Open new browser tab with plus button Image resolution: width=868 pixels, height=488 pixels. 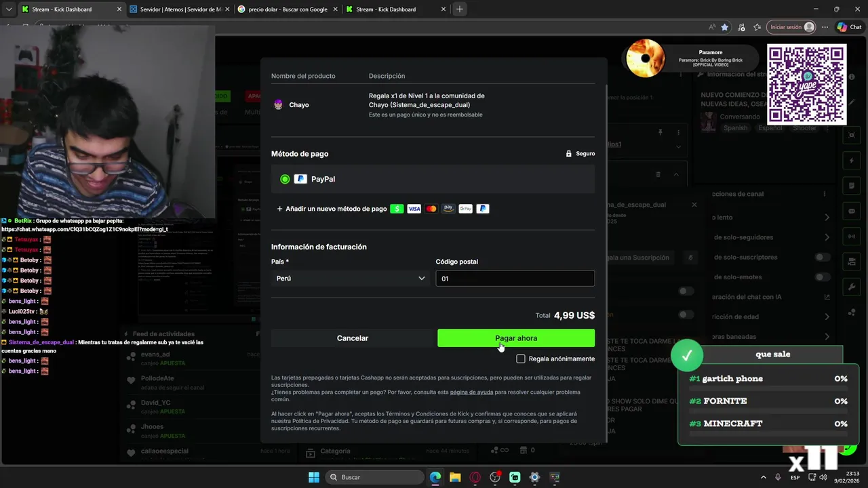pyautogui.click(x=459, y=9)
